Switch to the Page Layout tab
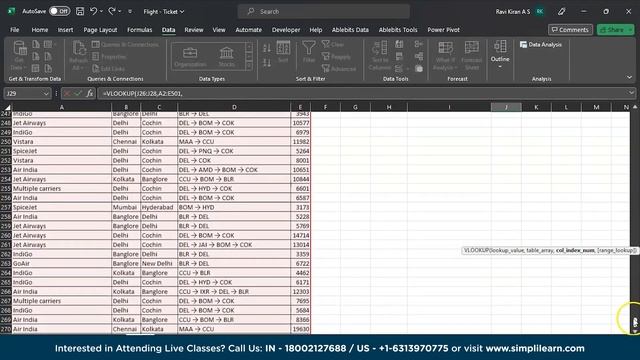Image resolution: width=640 pixels, height=360 pixels. click(100, 30)
